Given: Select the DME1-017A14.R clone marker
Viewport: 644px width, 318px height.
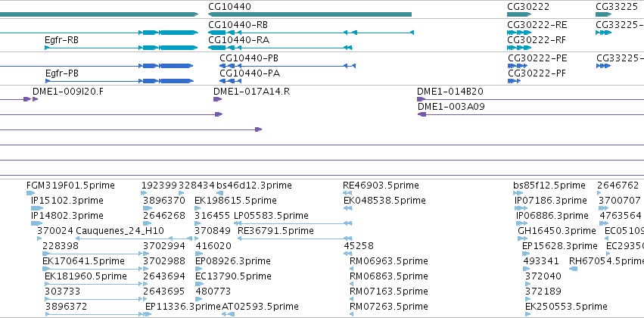Looking at the screenshot, I should tap(217, 99).
